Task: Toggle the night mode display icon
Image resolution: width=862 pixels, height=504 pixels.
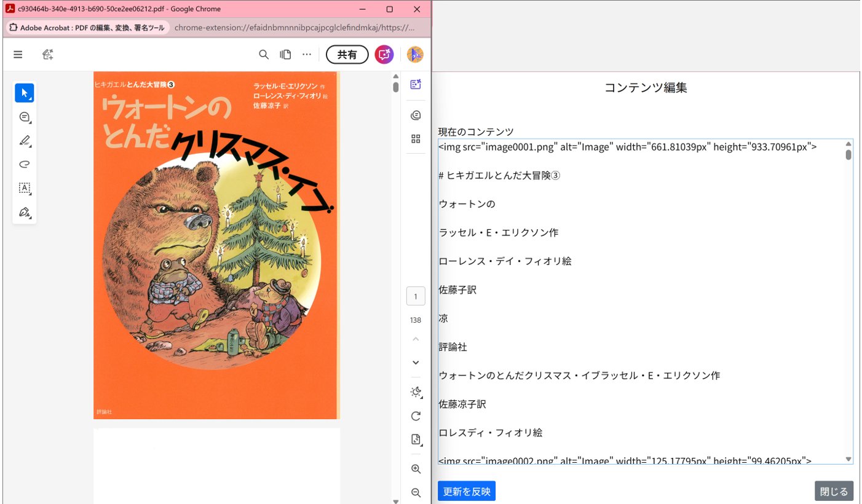Action: pos(416,392)
